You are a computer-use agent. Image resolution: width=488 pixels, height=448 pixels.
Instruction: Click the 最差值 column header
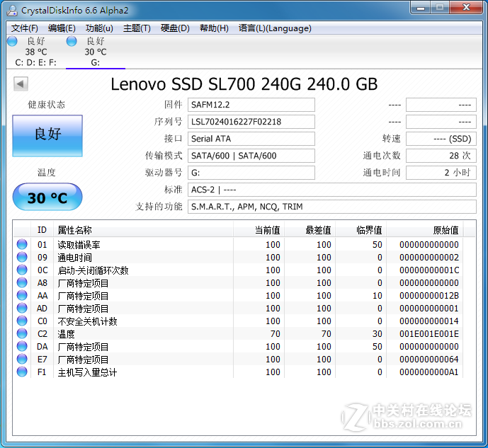[x=310, y=230]
